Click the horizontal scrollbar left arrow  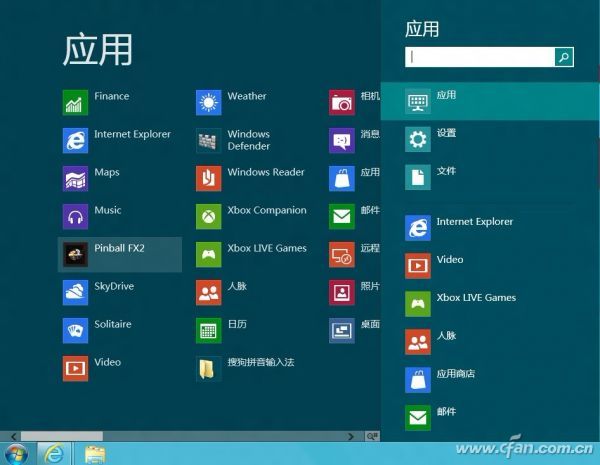coord(13,436)
